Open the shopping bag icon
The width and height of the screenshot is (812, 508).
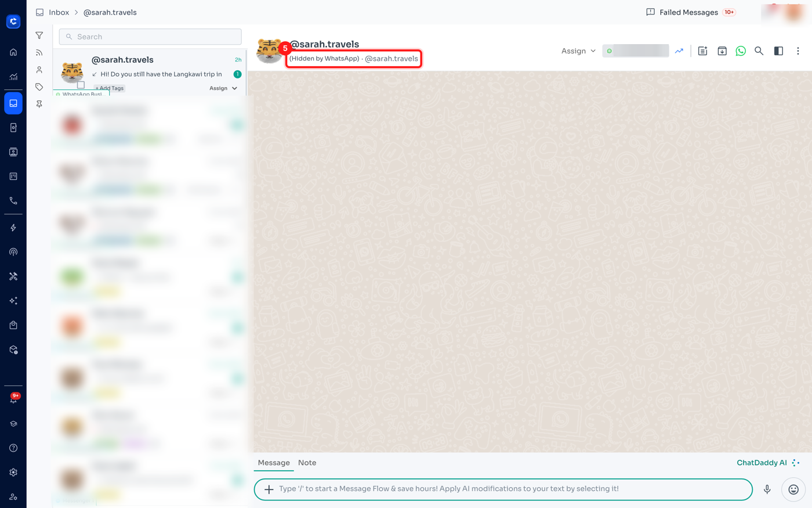click(13, 325)
